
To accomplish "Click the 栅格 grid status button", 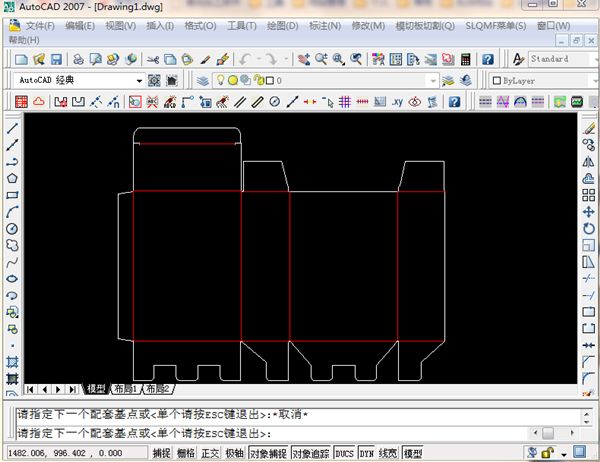I will click(186, 453).
